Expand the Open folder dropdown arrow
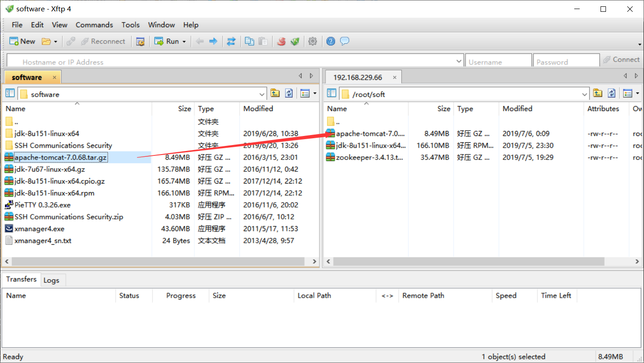The width and height of the screenshot is (644, 363). click(x=56, y=42)
